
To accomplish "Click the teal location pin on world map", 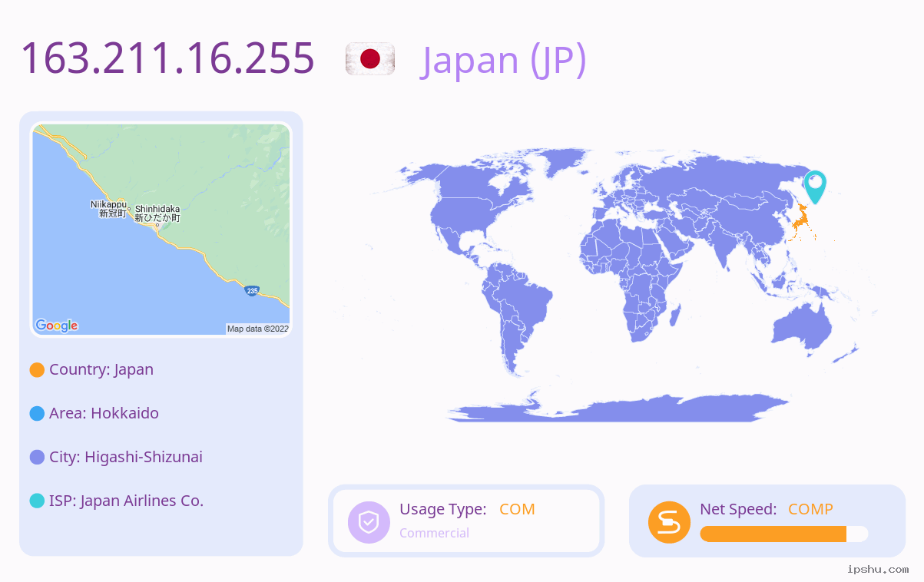I will [814, 187].
